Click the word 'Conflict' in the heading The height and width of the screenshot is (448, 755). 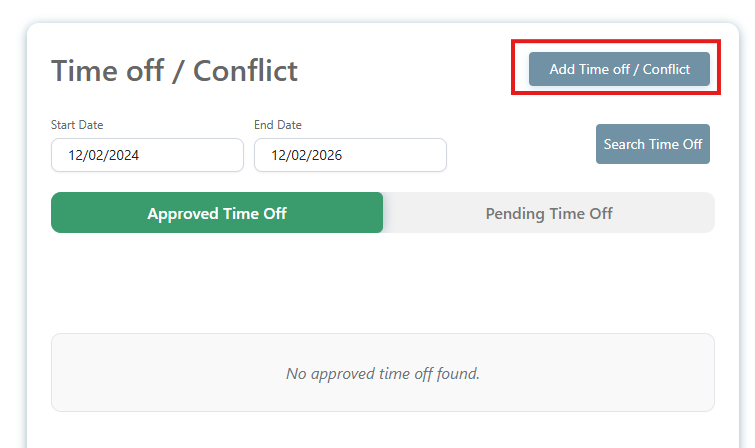[245, 71]
